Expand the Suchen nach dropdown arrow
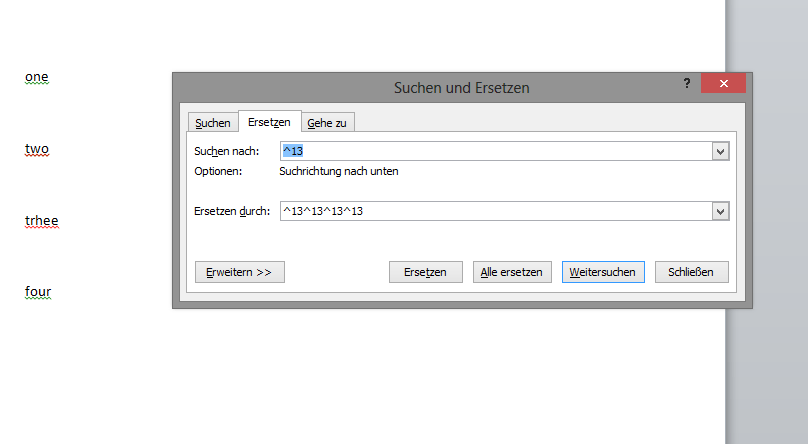808x444 pixels. 720,151
